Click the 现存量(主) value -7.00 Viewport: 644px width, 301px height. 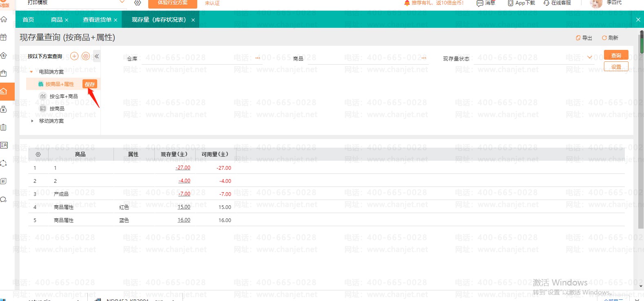pyautogui.click(x=184, y=194)
